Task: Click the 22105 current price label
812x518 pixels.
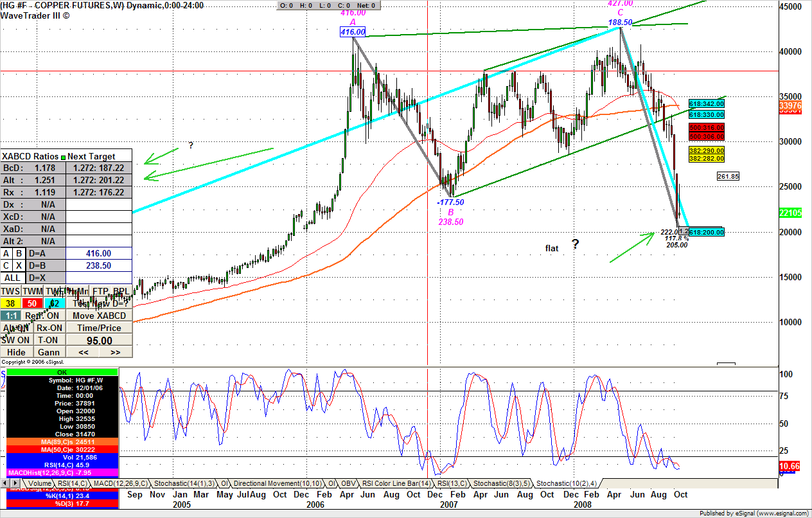Action: (790, 213)
